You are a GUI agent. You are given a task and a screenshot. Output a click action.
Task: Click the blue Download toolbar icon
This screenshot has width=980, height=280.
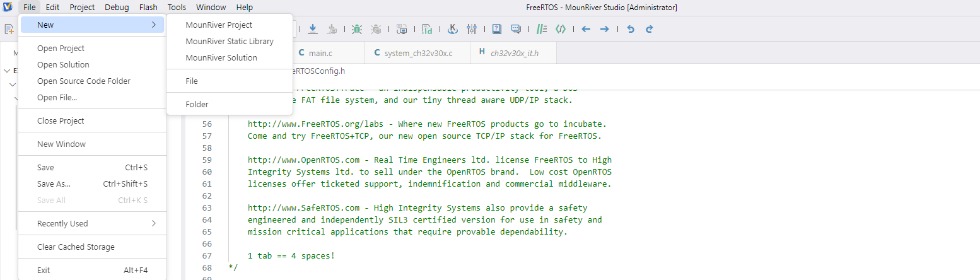tap(313, 29)
